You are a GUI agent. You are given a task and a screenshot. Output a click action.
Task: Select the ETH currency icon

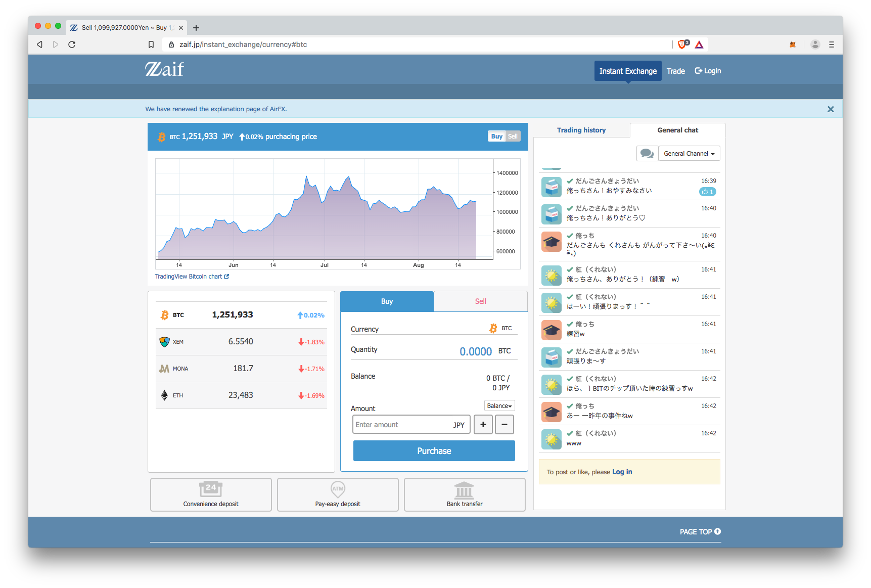(x=164, y=395)
